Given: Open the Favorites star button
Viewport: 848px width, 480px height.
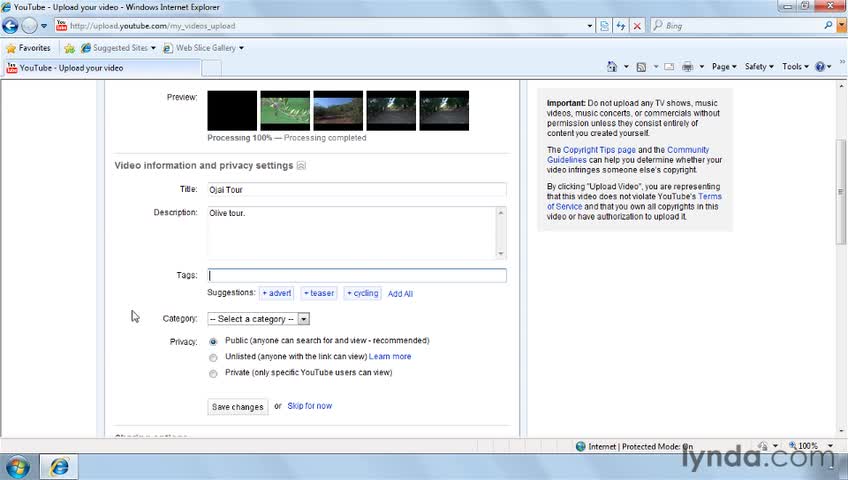Looking at the screenshot, I should [28, 48].
